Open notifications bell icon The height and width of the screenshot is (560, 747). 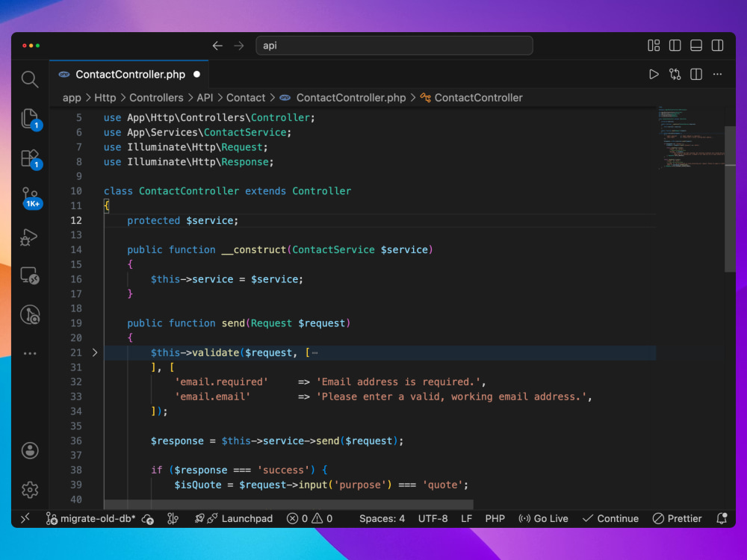[x=722, y=519]
